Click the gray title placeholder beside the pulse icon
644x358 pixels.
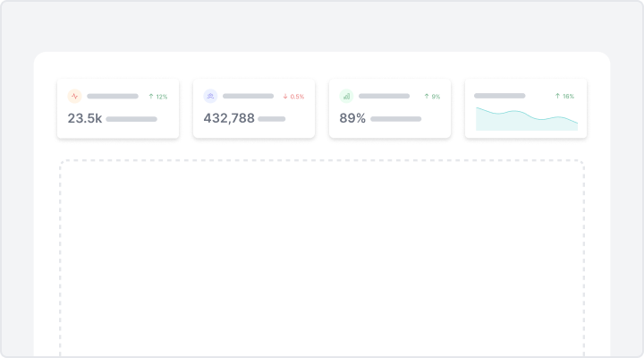click(113, 96)
